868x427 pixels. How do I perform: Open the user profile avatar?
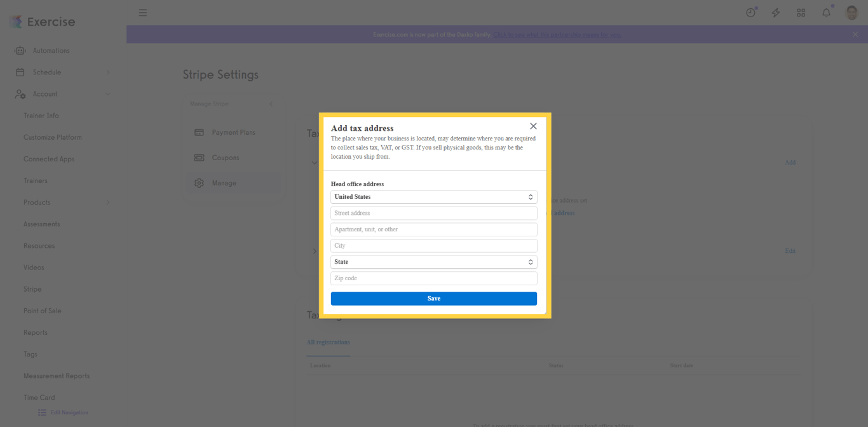[851, 12]
